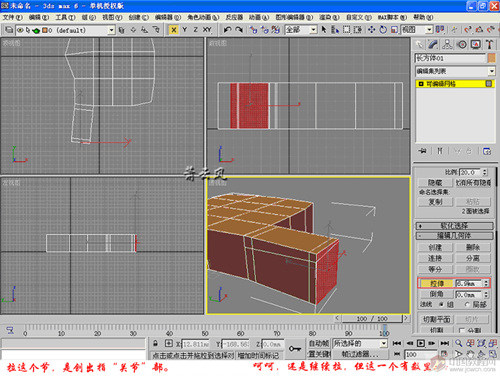500x376 pixels.
Task: Pick the rectangular selection region tool
Action: (347, 30)
